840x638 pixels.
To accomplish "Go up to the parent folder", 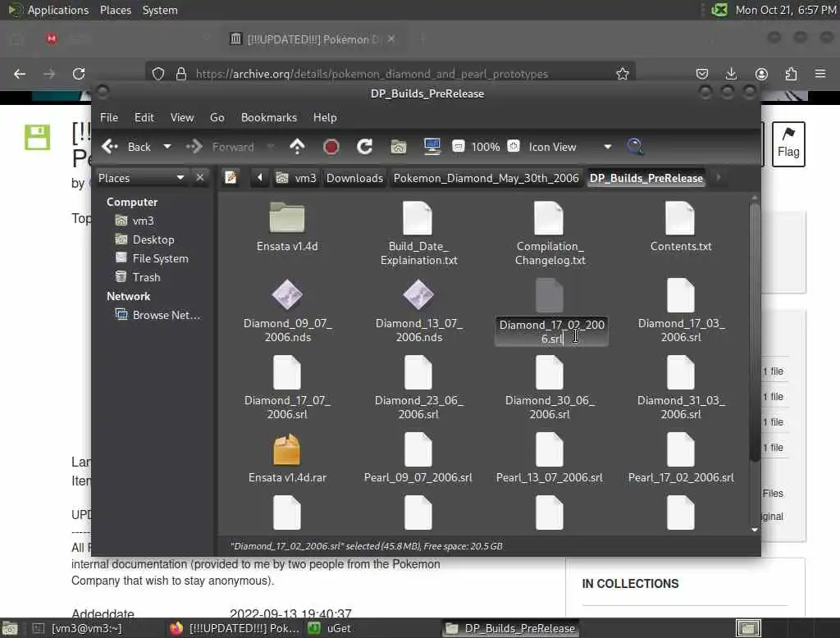I will (x=297, y=147).
